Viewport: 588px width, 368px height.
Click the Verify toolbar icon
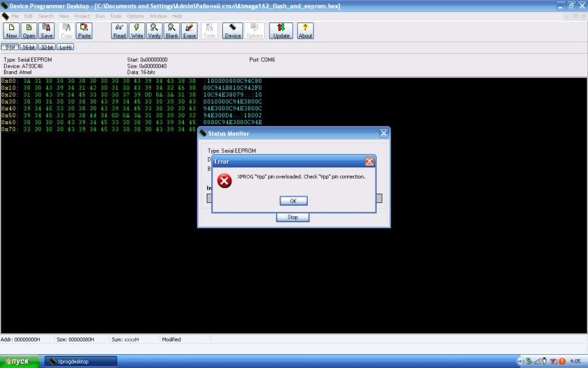pos(154,31)
